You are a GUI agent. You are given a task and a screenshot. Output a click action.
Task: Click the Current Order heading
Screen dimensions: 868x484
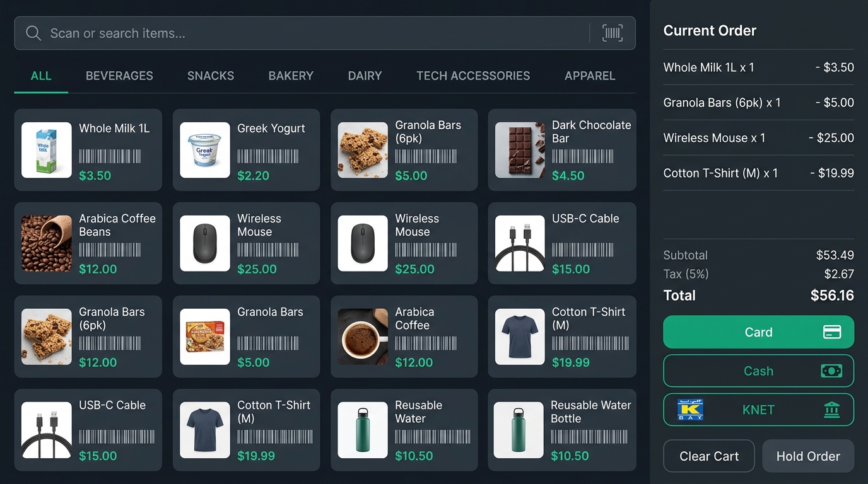[710, 30]
